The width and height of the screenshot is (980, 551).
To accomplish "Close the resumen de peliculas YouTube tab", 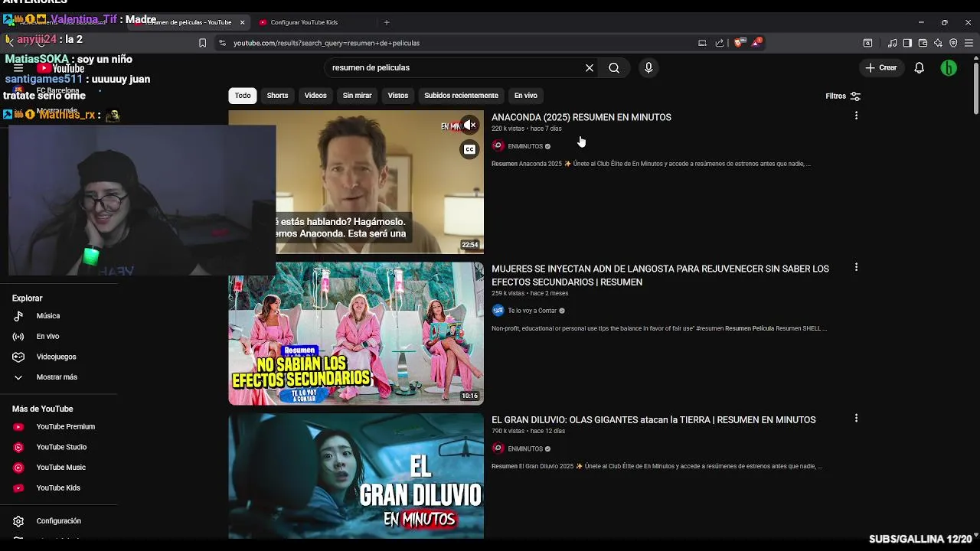I will click(x=243, y=22).
